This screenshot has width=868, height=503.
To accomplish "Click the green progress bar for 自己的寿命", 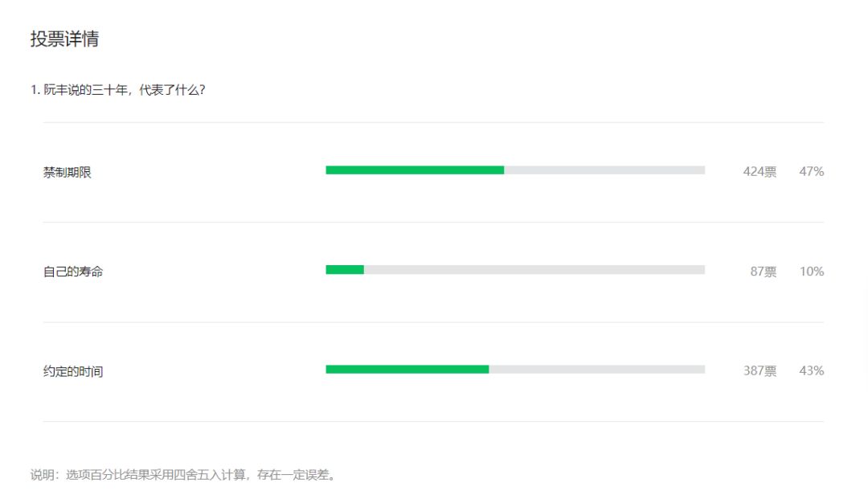I will (344, 270).
